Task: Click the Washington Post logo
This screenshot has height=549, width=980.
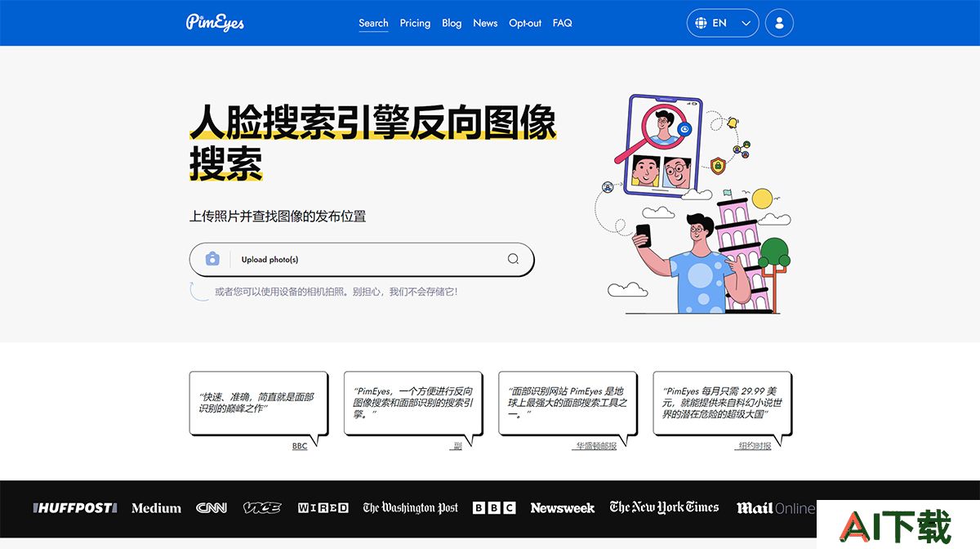Action: tap(411, 508)
